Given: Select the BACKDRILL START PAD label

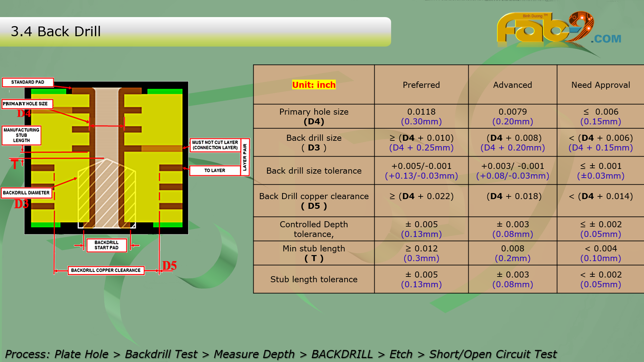Looking at the screenshot, I should 106,245.
